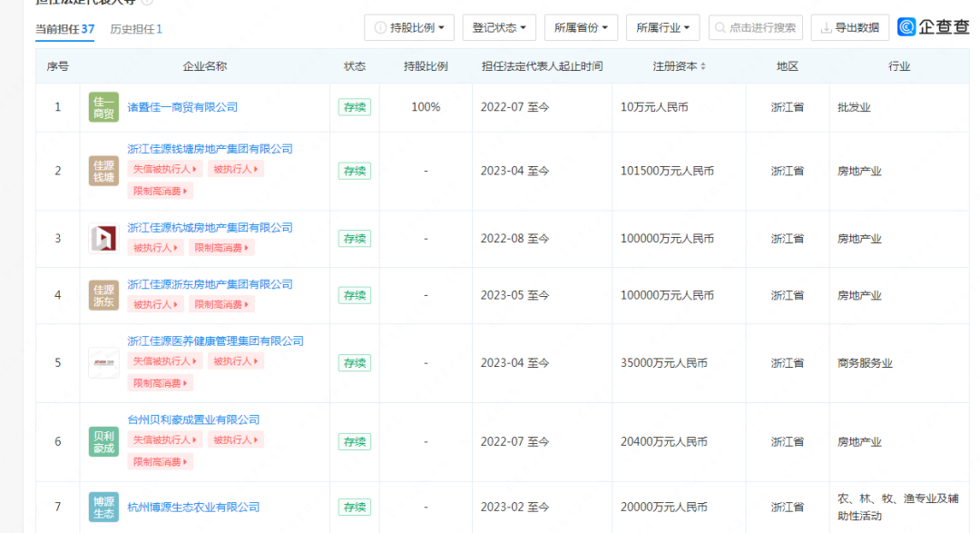Screen dimensions: 980x533
Task: Expand 失信被执行人 tag for 佳源医养健康
Action: pyautogui.click(x=165, y=361)
